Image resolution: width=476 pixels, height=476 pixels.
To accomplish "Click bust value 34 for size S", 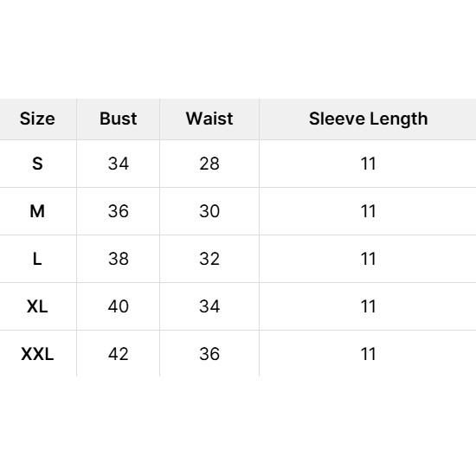I will (x=119, y=164).
